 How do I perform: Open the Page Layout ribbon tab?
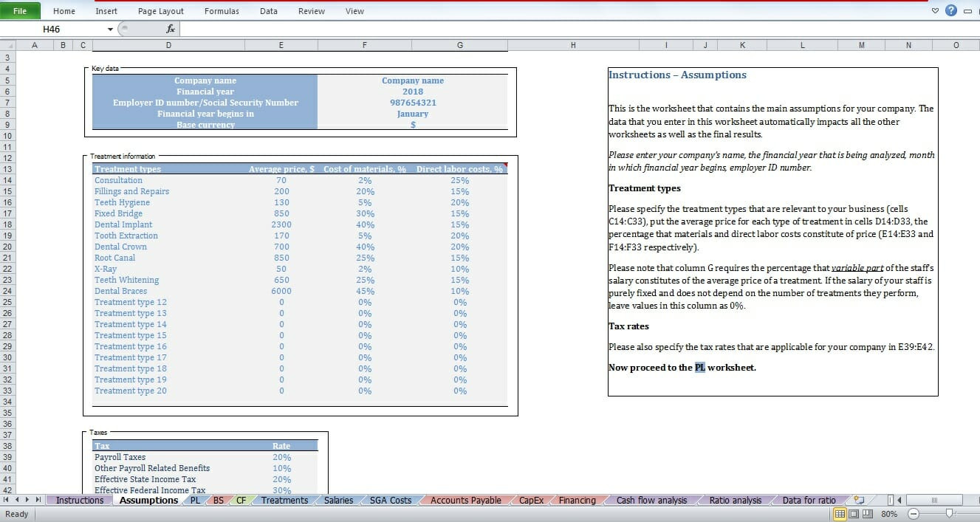point(161,11)
